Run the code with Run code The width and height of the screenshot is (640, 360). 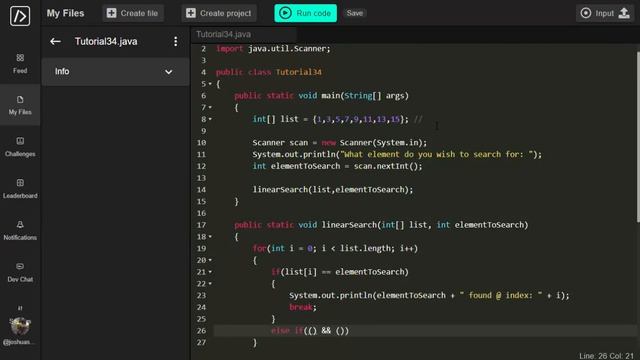pyautogui.click(x=305, y=13)
